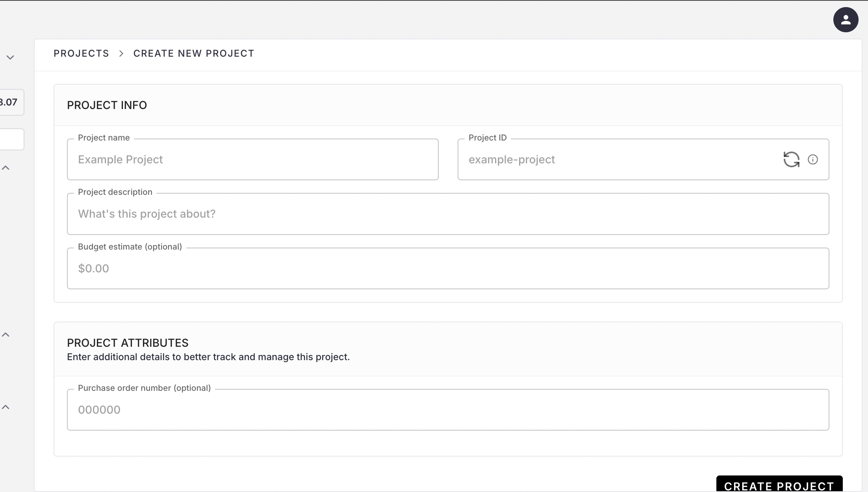This screenshot has width=868, height=492.
Task: Click the Project Info section heading
Action: coord(107,105)
